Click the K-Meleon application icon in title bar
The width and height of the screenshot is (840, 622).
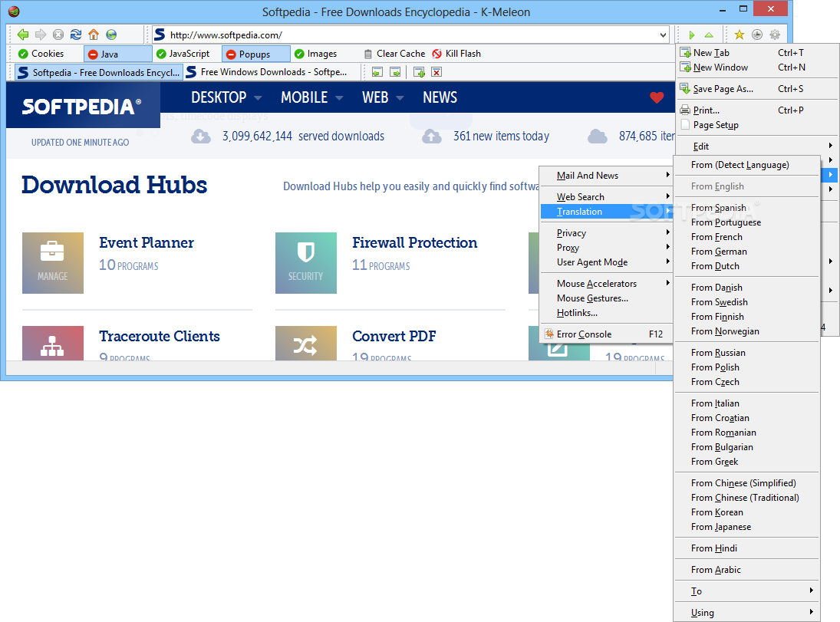[x=14, y=12]
